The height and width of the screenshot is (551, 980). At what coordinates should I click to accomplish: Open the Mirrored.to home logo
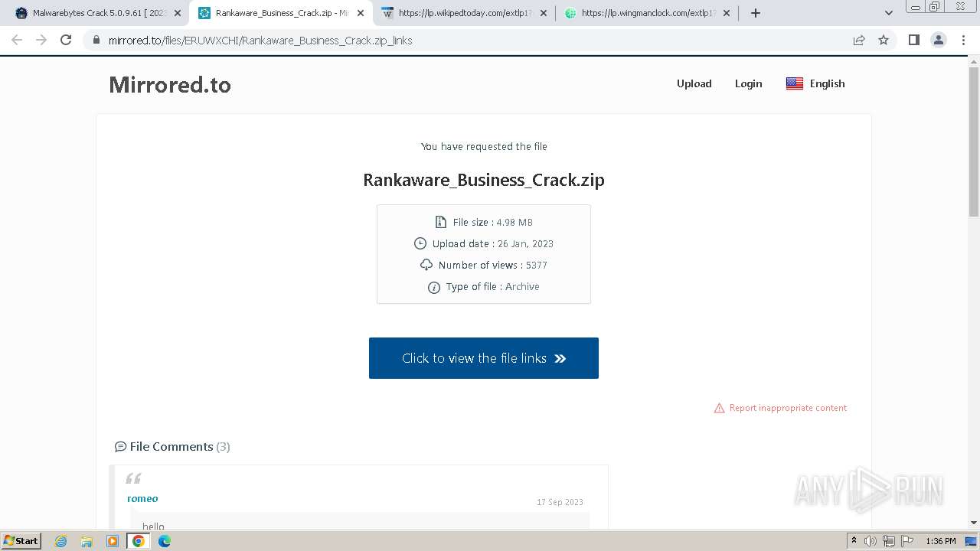click(170, 84)
